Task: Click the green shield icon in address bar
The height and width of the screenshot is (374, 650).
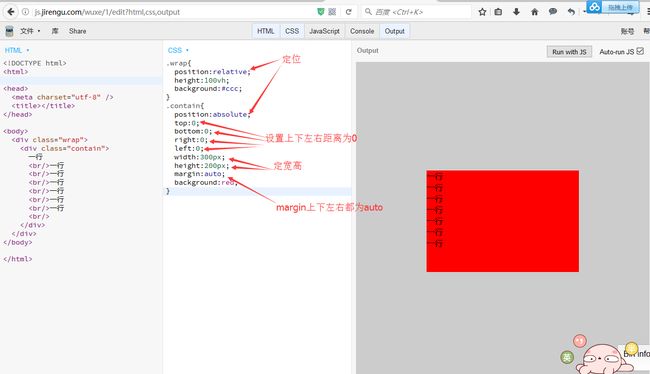Action: point(320,12)
